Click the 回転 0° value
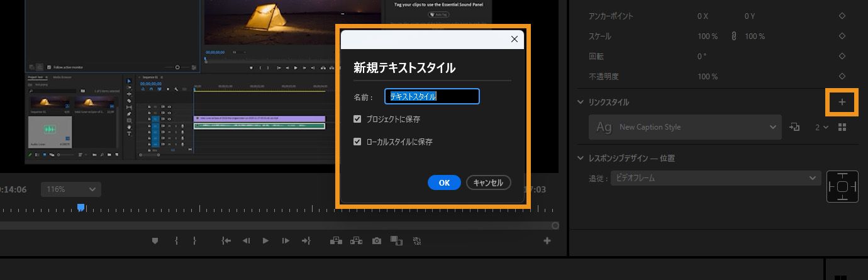 pyautogui.click(x=701, y=57)
